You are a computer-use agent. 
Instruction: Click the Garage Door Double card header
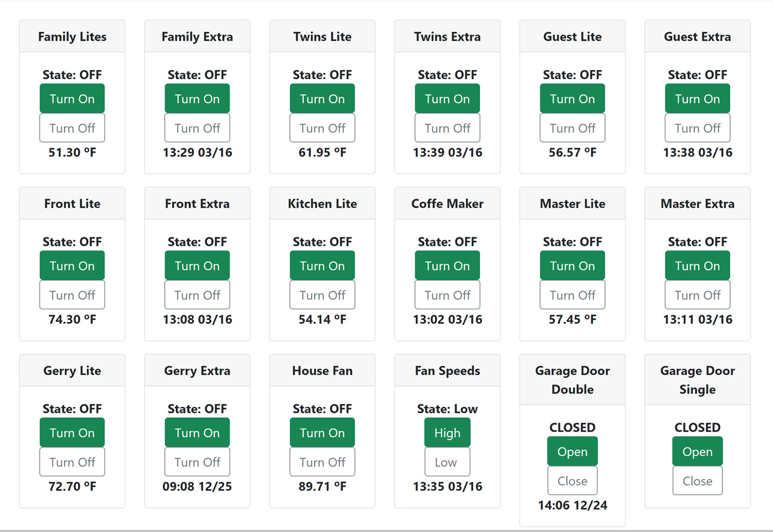point(572,380)
